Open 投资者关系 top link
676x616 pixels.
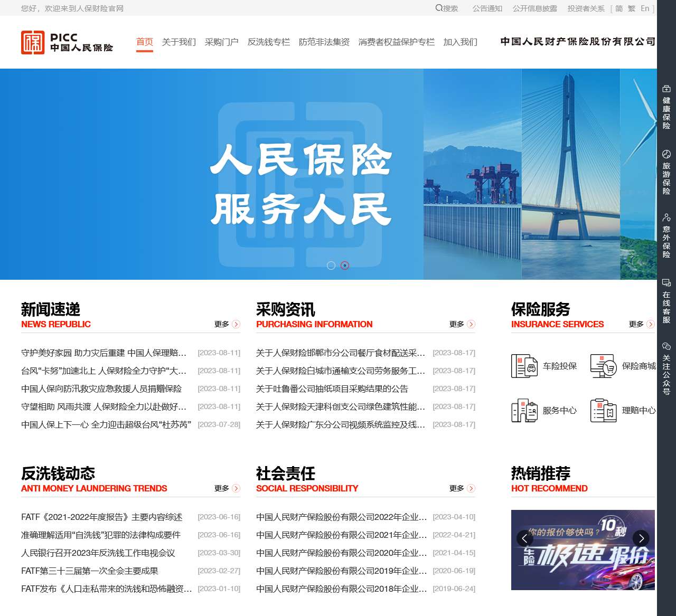click(x=586, y=8)
